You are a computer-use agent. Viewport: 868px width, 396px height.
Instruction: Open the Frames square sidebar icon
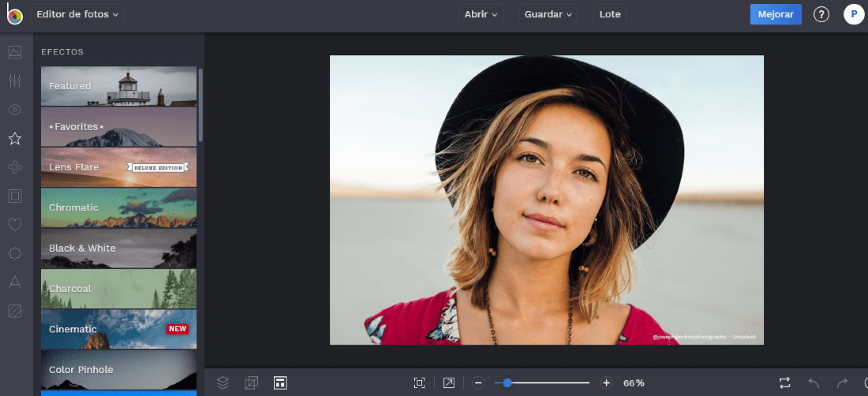[14, 196]
